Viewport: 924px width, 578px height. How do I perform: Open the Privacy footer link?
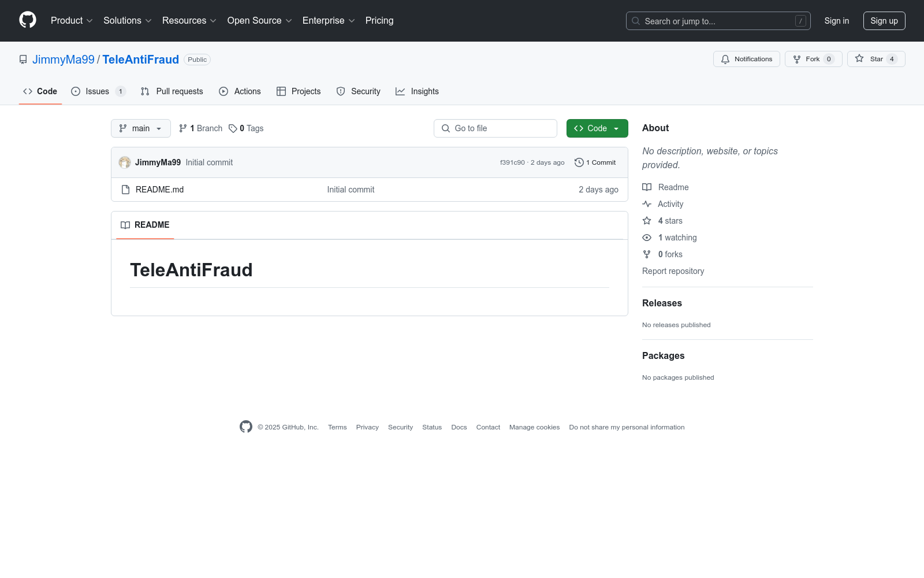coord(367,427)
